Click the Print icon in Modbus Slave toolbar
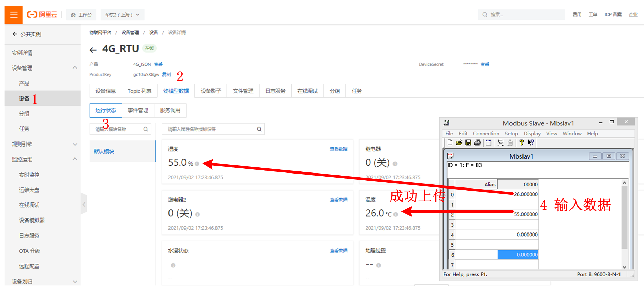Viewport: 644px width, 286px height. pos(477,142)
